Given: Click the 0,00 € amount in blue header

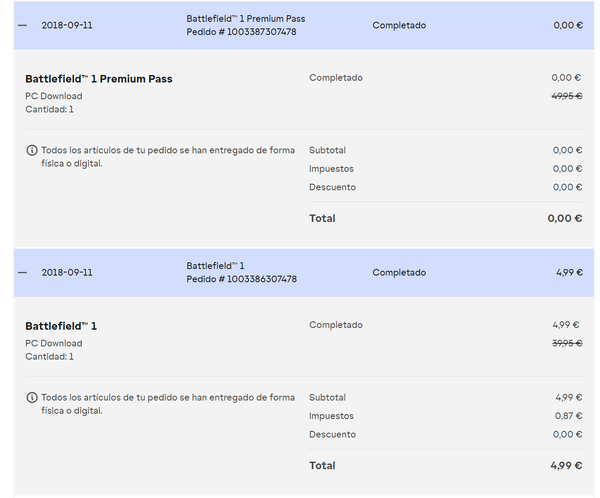Looking at the screenshot, I should [x=567, y=25].
